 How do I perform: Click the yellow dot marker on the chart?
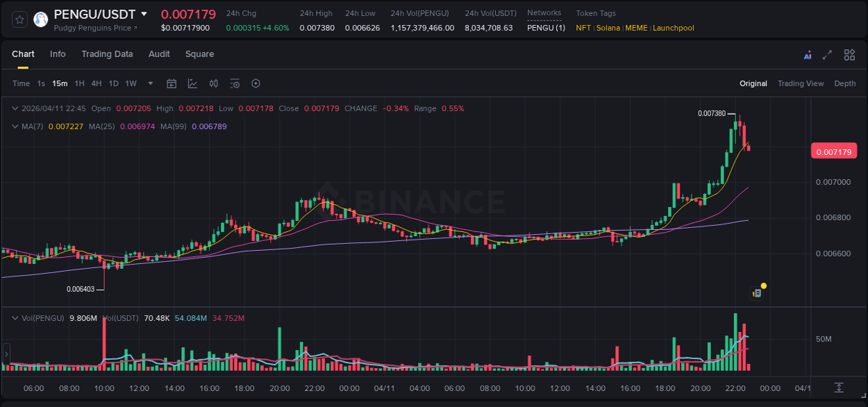coord(763,285)
